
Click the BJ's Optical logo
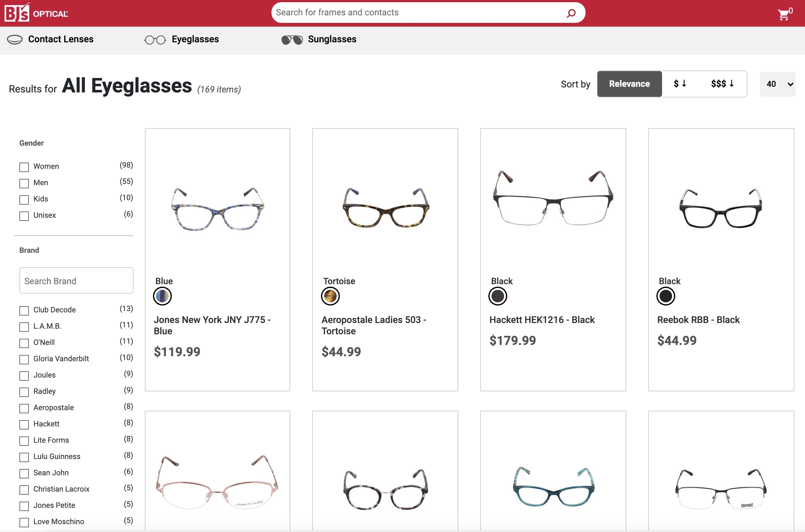click(36, 13)
